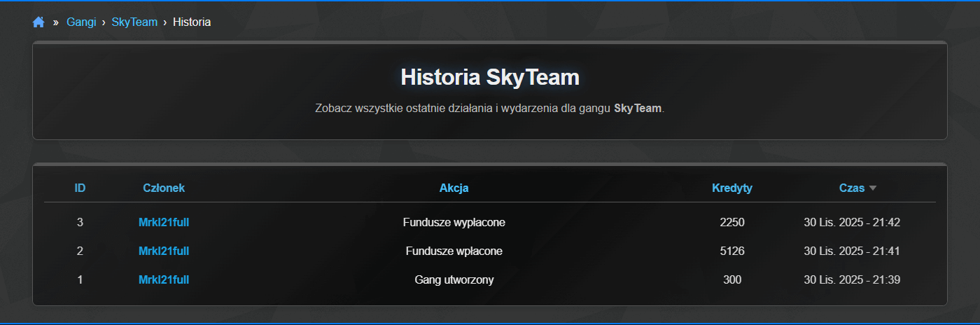The width and height of the screenshot is (980, 325).
Task: Click the Historia breadcrumb item
Action: point(192,22)
